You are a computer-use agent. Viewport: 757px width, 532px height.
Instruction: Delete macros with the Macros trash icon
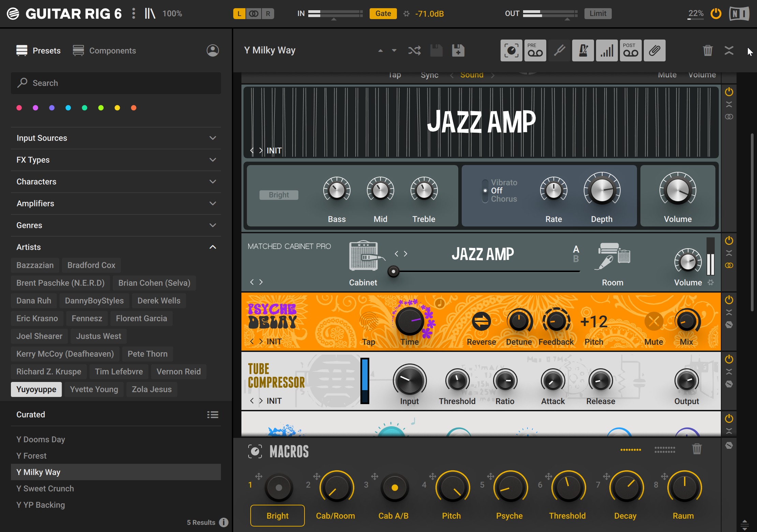pyautogui.click(x=697, y=449)
